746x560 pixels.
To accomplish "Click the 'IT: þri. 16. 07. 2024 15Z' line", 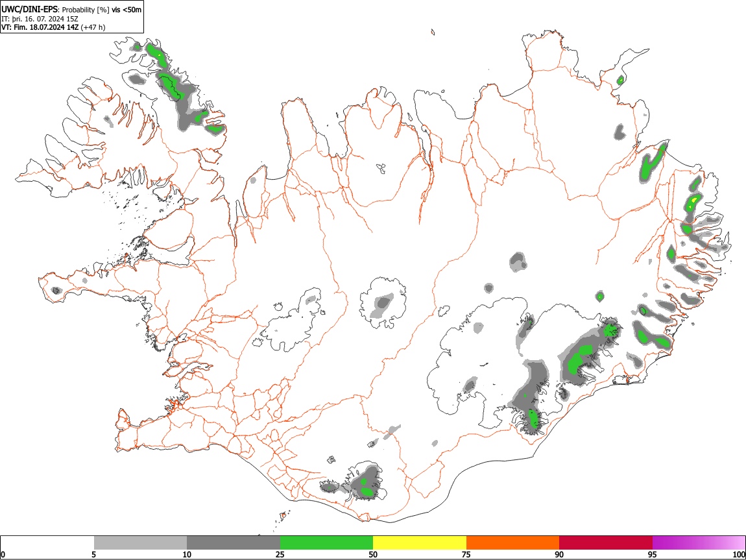I will [x=40, y=19].
